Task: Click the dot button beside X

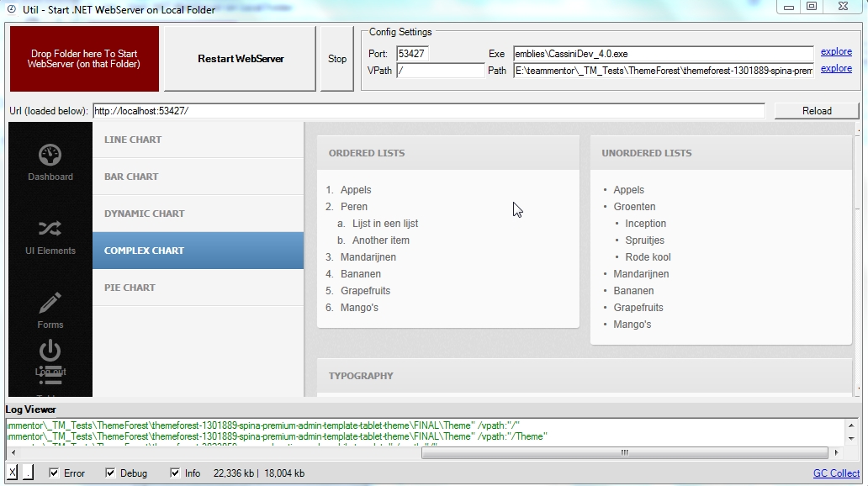Action: click(x=28, y=473)
